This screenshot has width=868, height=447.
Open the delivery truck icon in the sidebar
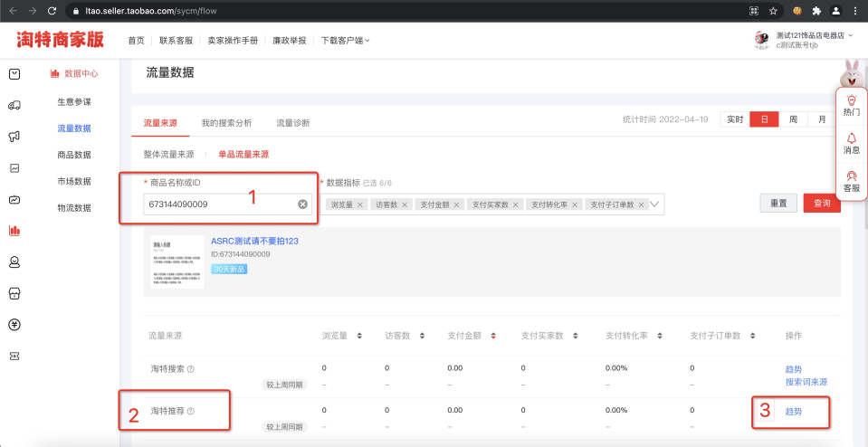coord(15,105)
